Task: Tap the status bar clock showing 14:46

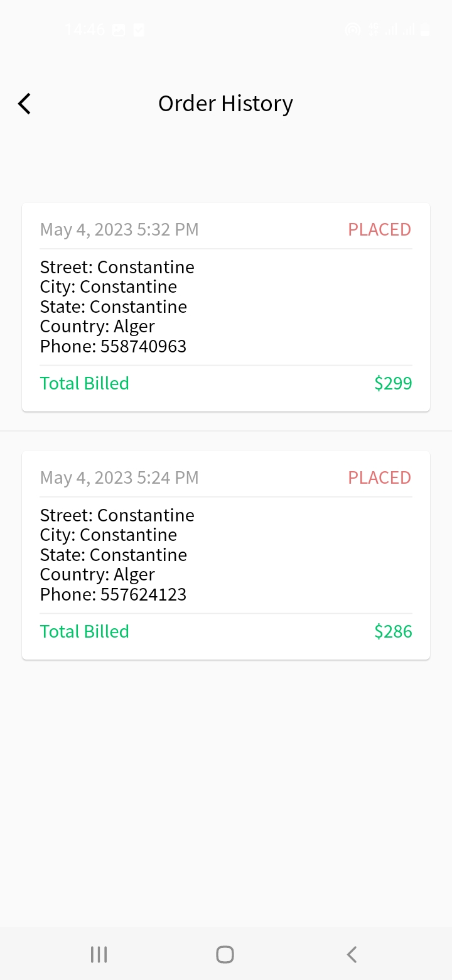Action: click(x=84, y=30)
